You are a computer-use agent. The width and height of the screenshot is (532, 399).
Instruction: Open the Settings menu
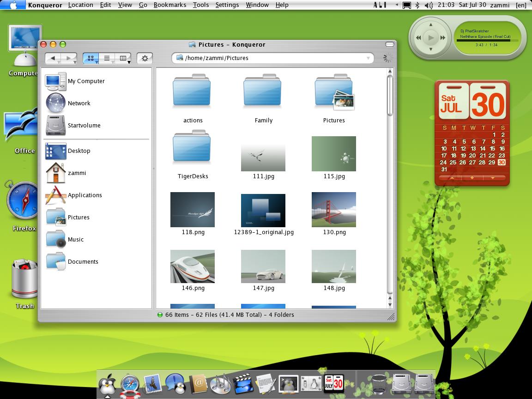pos(227,5)
